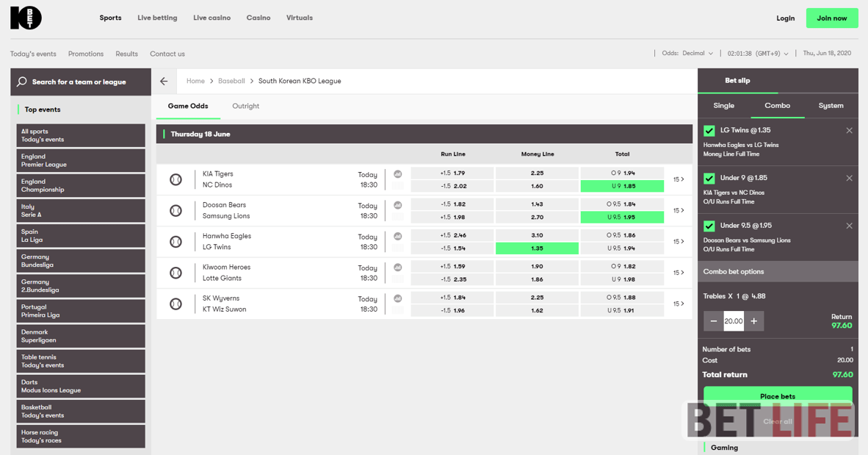Click baseball icon for KIA Tigers match

tap(176, 179)
